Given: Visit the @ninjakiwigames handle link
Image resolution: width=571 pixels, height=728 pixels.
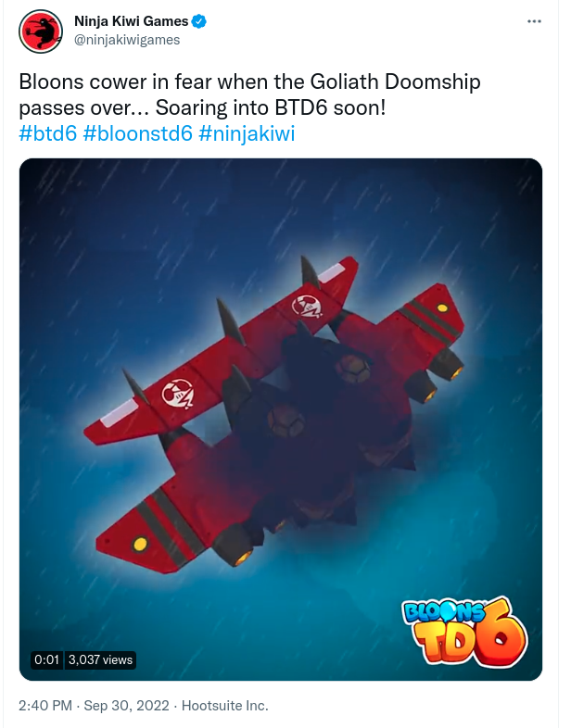Looking at the screenshot, I should click(127, 41).
